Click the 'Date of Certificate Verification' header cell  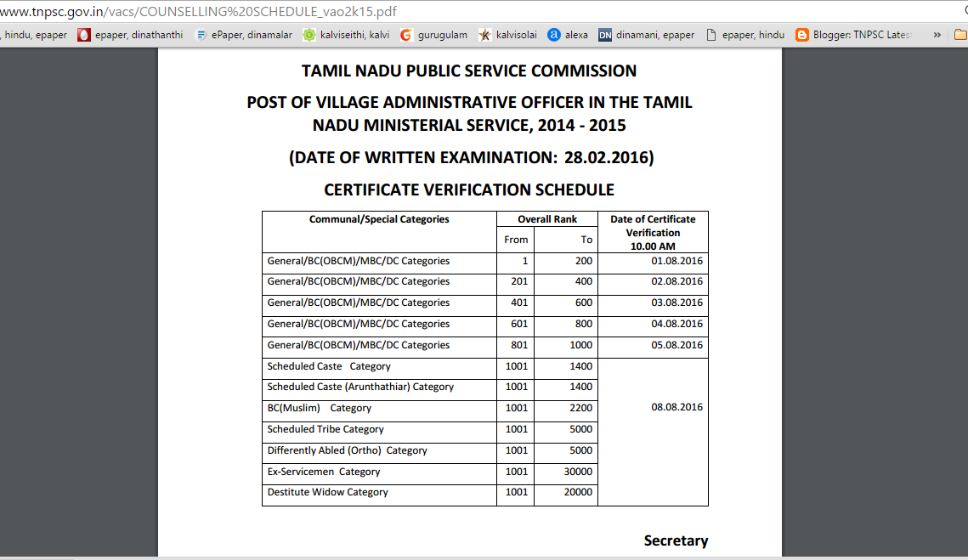click(x=653, y=233)
